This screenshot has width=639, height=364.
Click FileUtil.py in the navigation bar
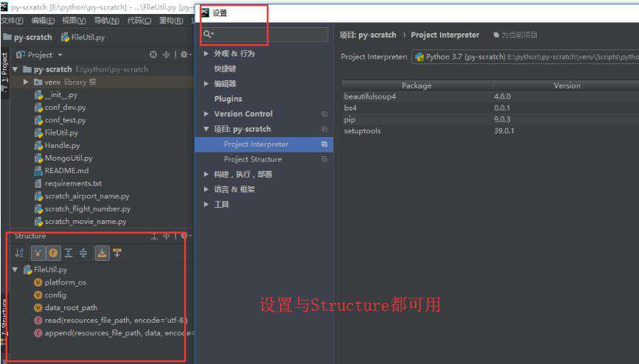(83, 37)
